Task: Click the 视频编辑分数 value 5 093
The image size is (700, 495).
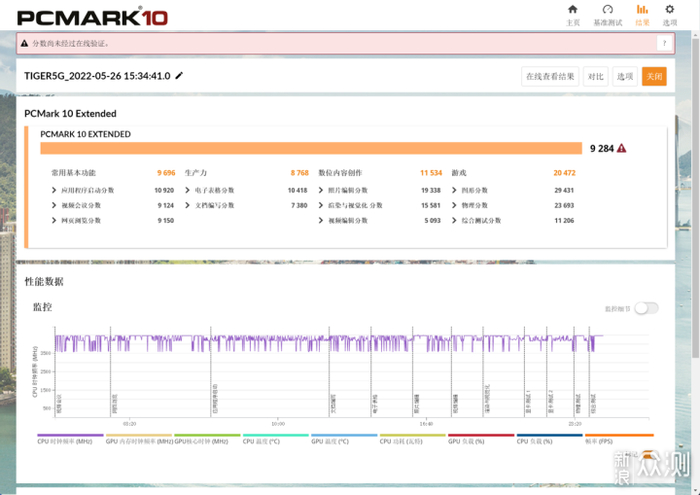Action: coord(432,220)
